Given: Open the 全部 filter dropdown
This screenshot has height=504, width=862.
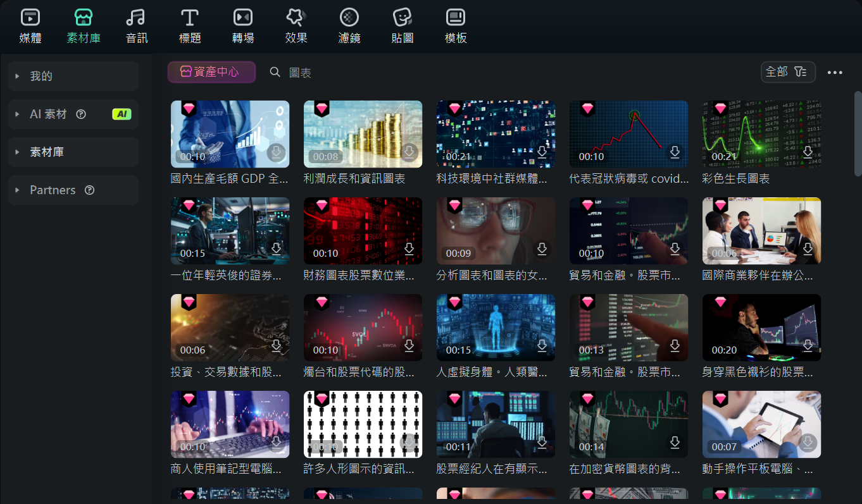Looking at the screenshot, I should [x=787, y=72].
